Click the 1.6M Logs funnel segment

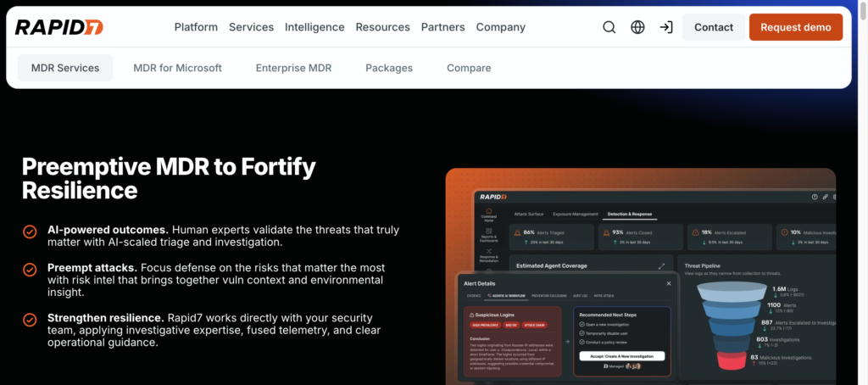pyautogui.click(x=732, y=292)
